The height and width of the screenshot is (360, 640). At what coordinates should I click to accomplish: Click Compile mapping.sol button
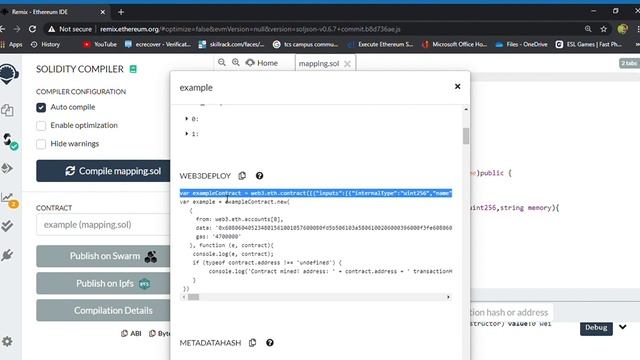tap(103, 171)
